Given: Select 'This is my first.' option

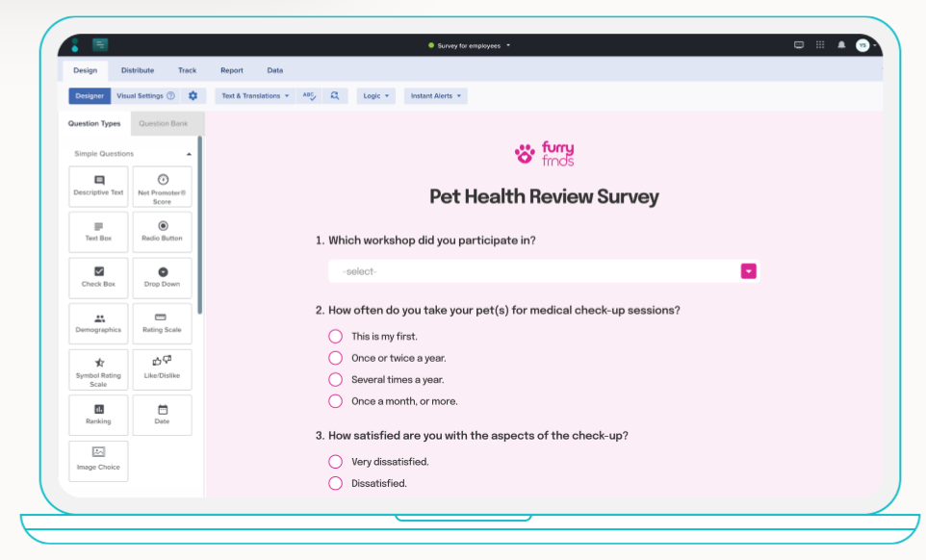Looking at the screenshot, I should click(335, 336).
